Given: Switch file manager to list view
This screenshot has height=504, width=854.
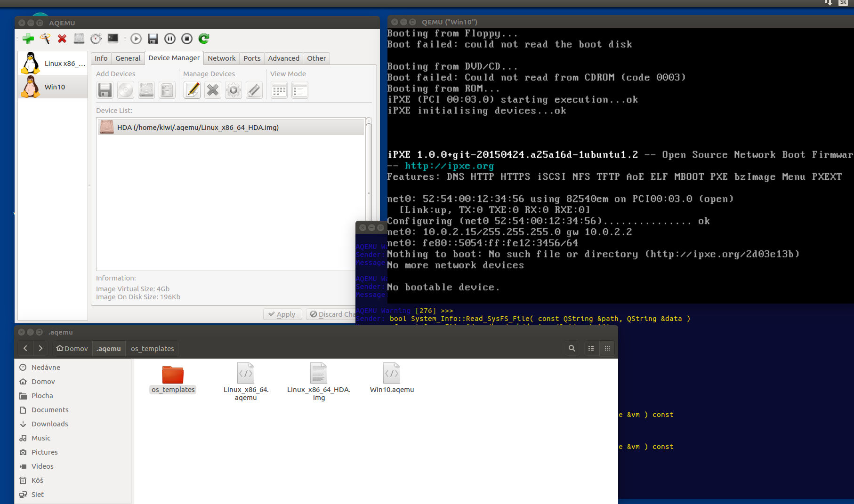Looking at the screenshot, I should [591, 348].
